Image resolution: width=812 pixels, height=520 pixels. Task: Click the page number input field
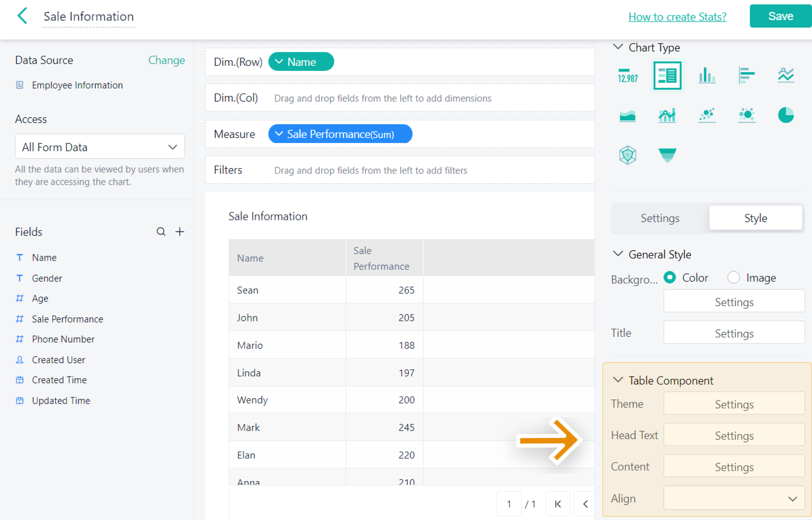(x=509, y=504)
